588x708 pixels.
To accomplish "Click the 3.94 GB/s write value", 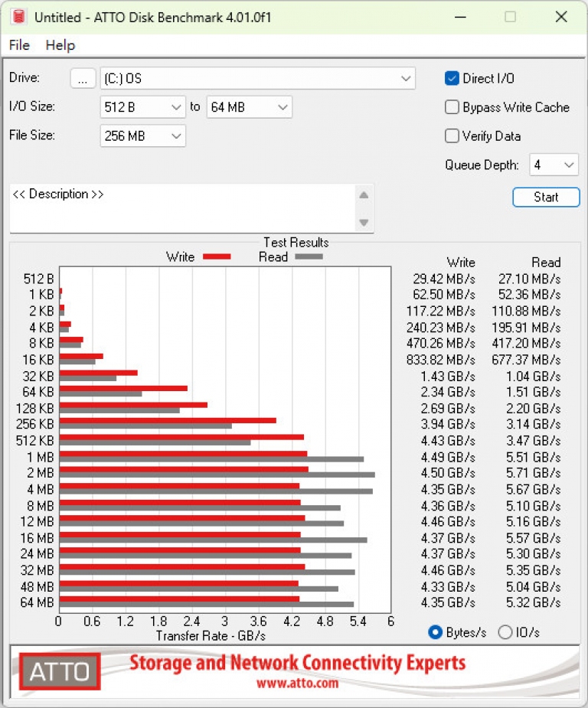I will [448, 425].
